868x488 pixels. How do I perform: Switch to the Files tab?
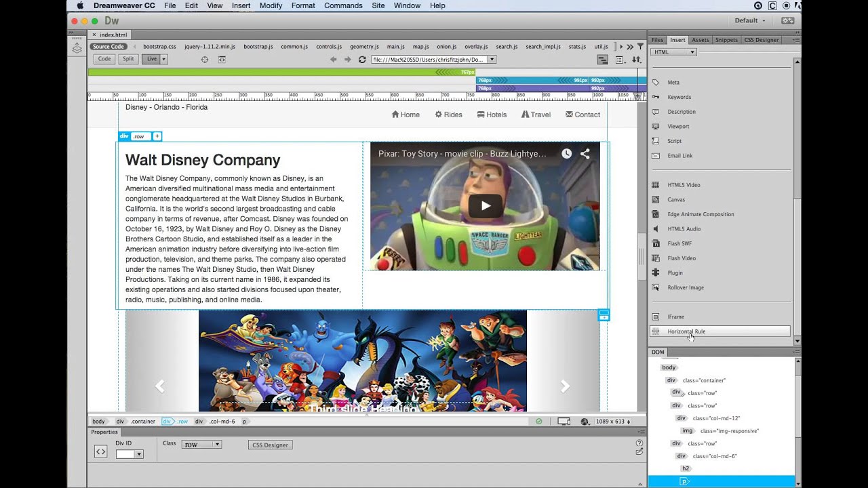click(657, 40)
